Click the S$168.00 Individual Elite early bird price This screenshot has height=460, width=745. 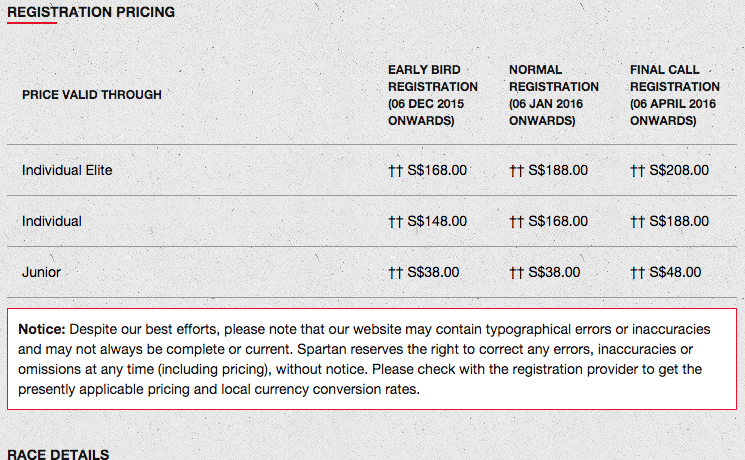point(437,170)
